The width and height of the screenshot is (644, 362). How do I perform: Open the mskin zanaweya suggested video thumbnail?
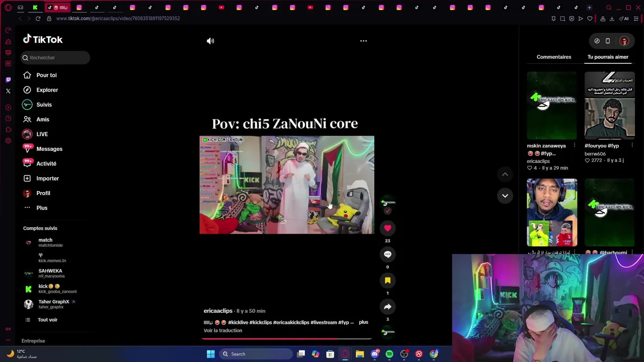(552, 106)
